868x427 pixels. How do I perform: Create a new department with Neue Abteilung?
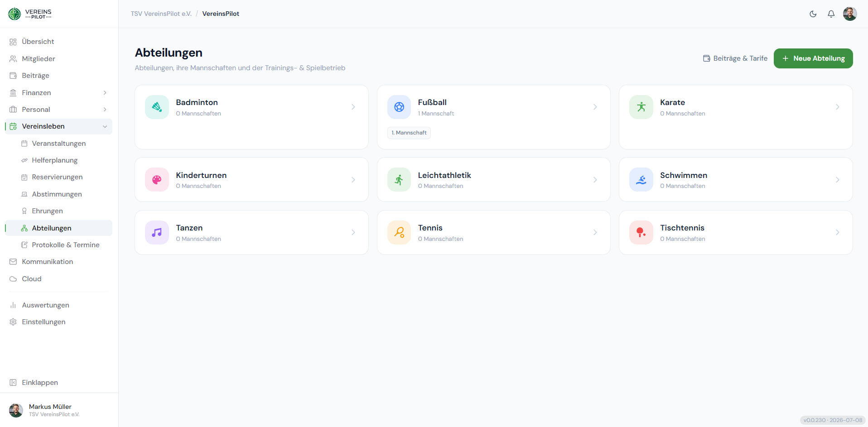pos(813,58)
